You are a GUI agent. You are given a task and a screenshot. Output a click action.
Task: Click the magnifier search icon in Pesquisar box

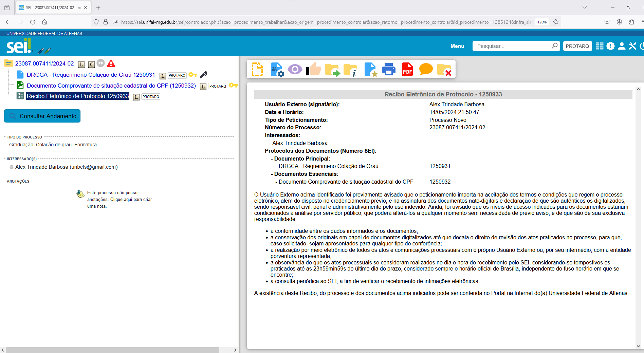coord(554,45)
